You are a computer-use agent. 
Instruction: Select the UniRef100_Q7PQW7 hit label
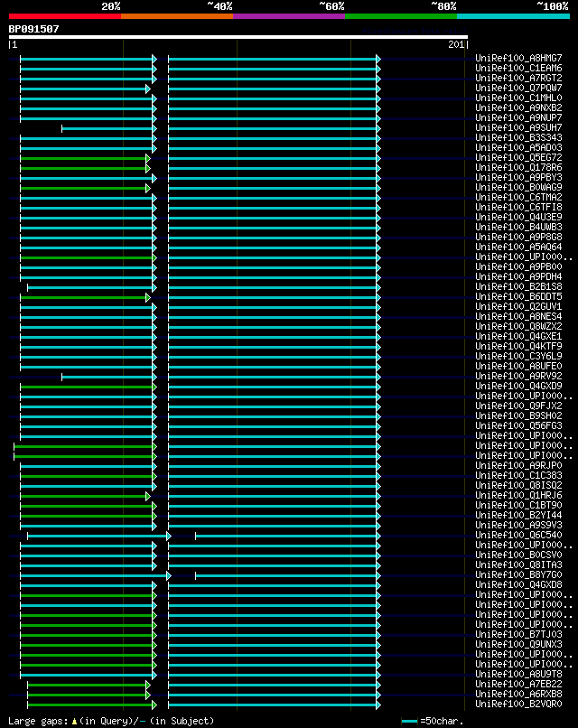click(x=518, y=88)
